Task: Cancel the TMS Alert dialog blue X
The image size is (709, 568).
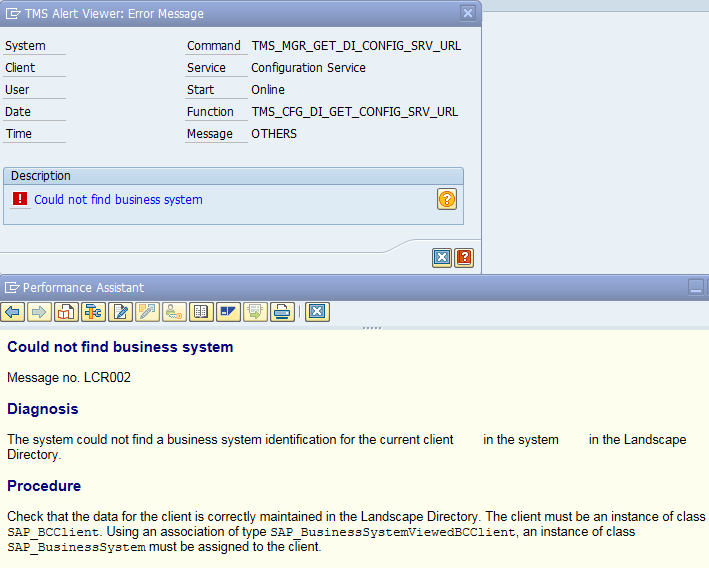Action: coord(442,258)
